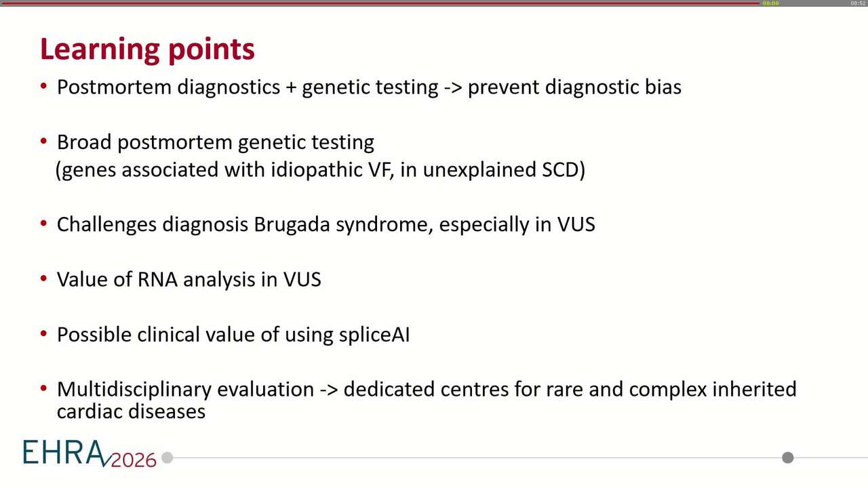The width and height of the screenshot is (868, 488).
Task: Click the Multidisciplinary evaluation bullet
Action: pyautogui.click(x=427, y=389)
